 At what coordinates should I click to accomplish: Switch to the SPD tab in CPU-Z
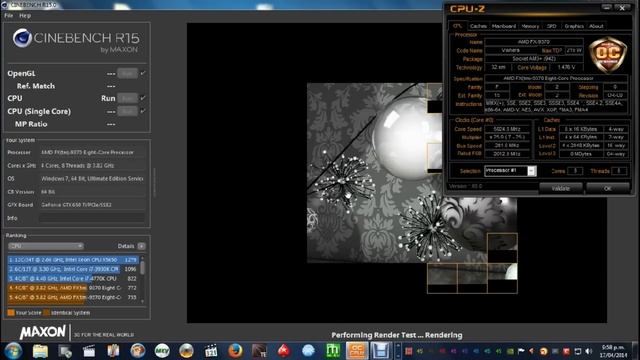click(551, 26)
